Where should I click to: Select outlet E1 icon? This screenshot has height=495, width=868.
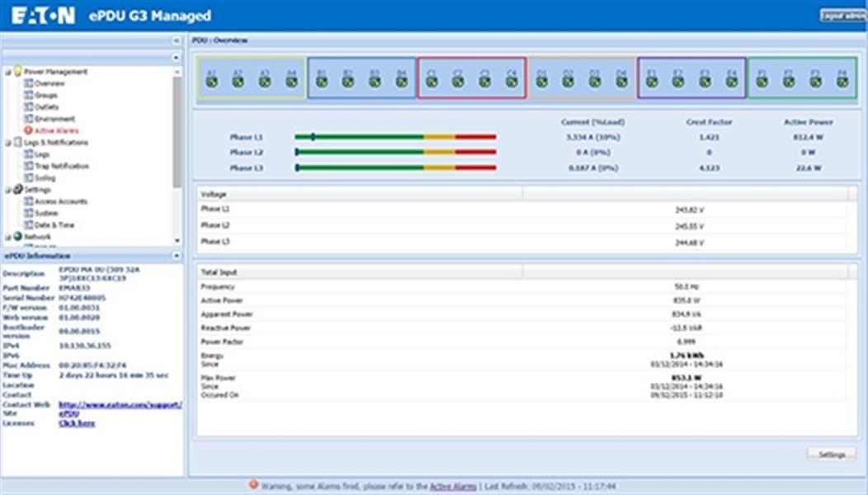point(652,82)
